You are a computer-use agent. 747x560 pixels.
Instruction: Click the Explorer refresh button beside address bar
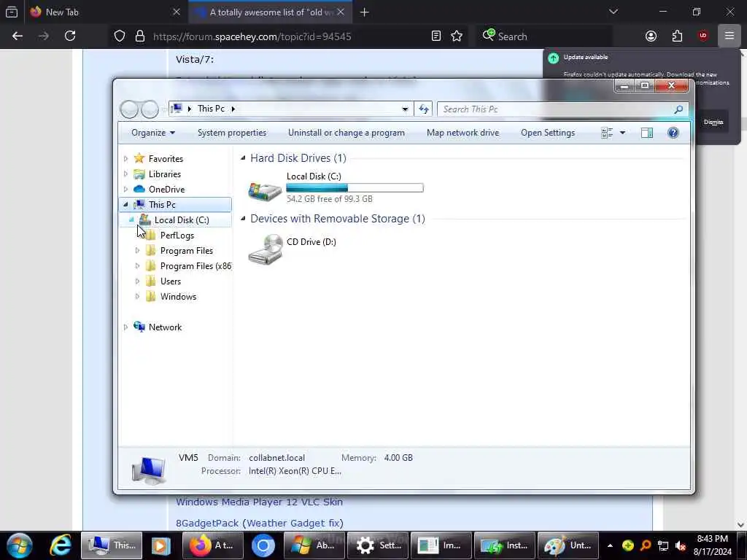tap(424, 109)
